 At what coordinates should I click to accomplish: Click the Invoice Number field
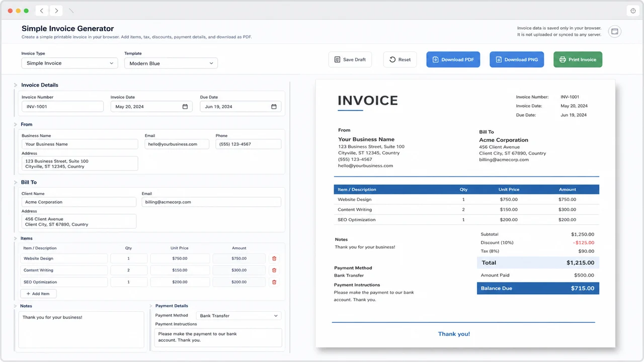(x=62, y=107)
